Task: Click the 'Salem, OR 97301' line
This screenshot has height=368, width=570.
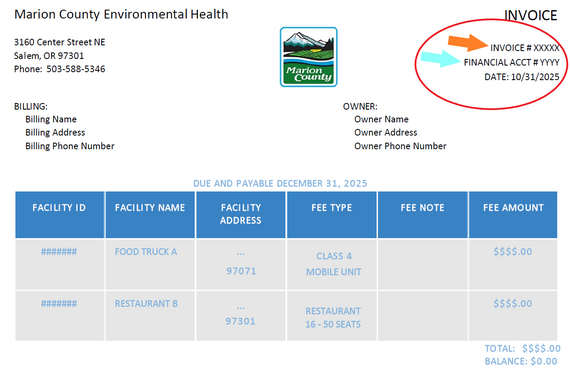Action: tap(49, 56)
